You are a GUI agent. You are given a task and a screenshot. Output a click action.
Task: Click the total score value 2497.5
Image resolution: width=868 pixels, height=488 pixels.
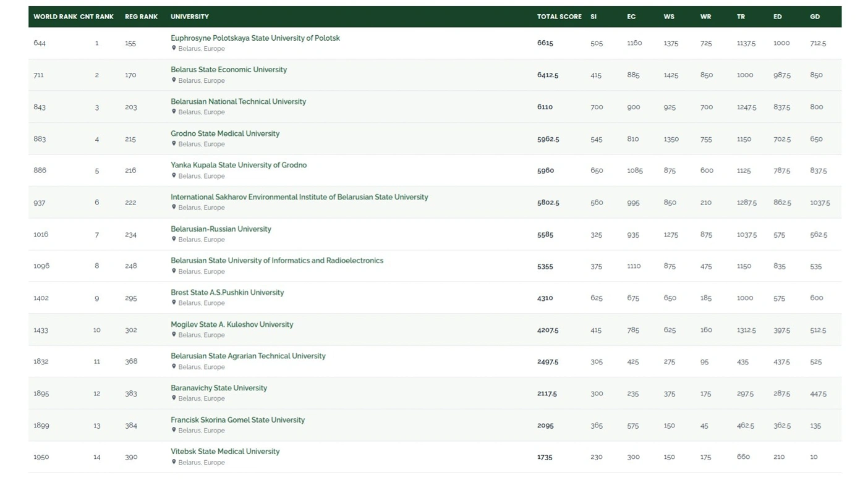[548, 362]
